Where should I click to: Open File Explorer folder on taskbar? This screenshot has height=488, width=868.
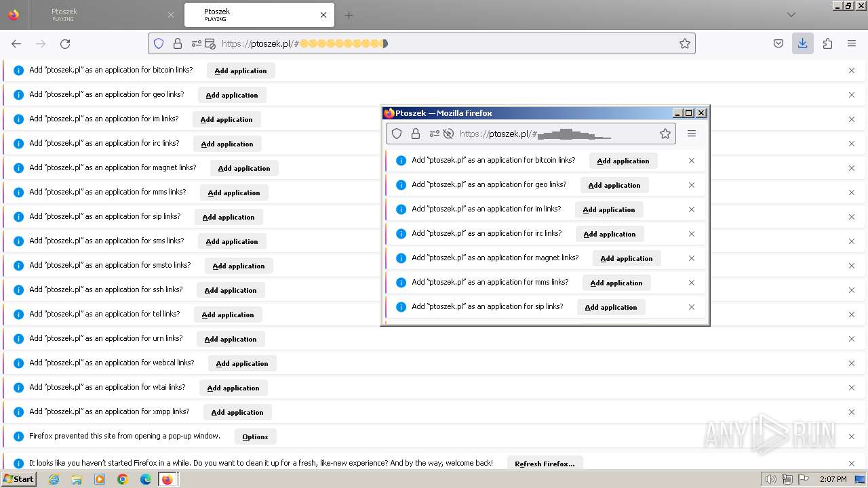click(77, 479)
